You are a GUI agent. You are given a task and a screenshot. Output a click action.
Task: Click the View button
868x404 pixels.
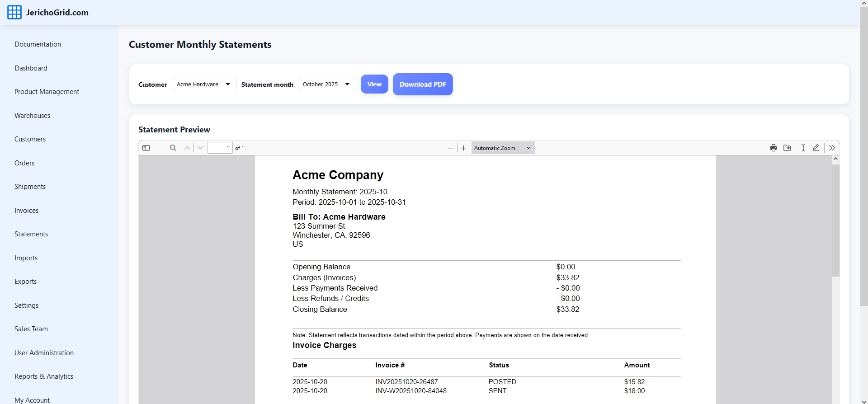(374, 85)
